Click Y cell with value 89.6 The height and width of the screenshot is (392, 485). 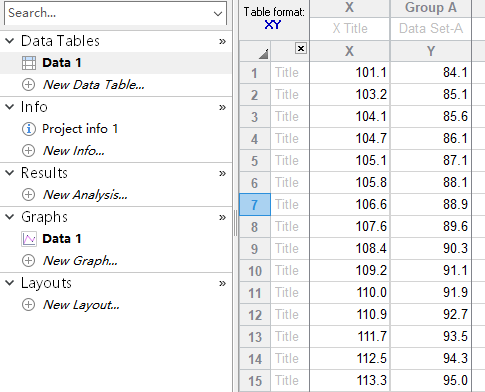click(431, 227)
